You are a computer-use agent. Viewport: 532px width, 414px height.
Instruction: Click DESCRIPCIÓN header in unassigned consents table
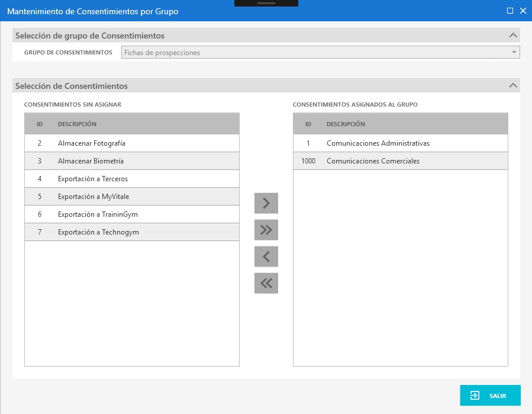click(77, 124)
